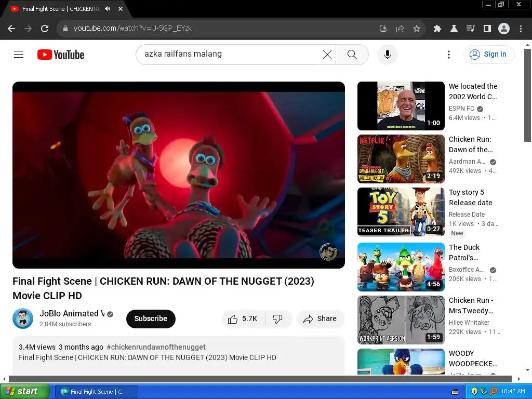Expand the video description box
Viewport: 532px width, 399px height.
(x=179, y=355)
